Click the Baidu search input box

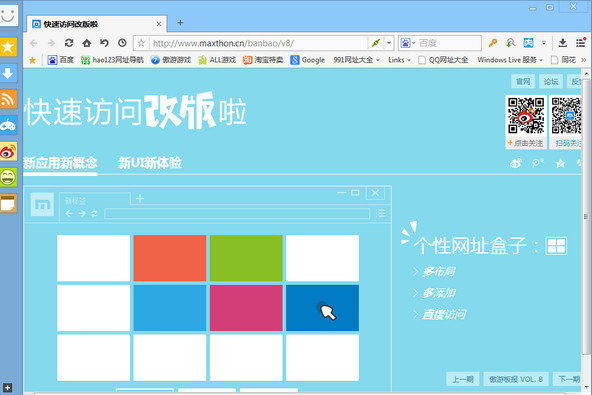pyautogui.click(x=449, y=43)
